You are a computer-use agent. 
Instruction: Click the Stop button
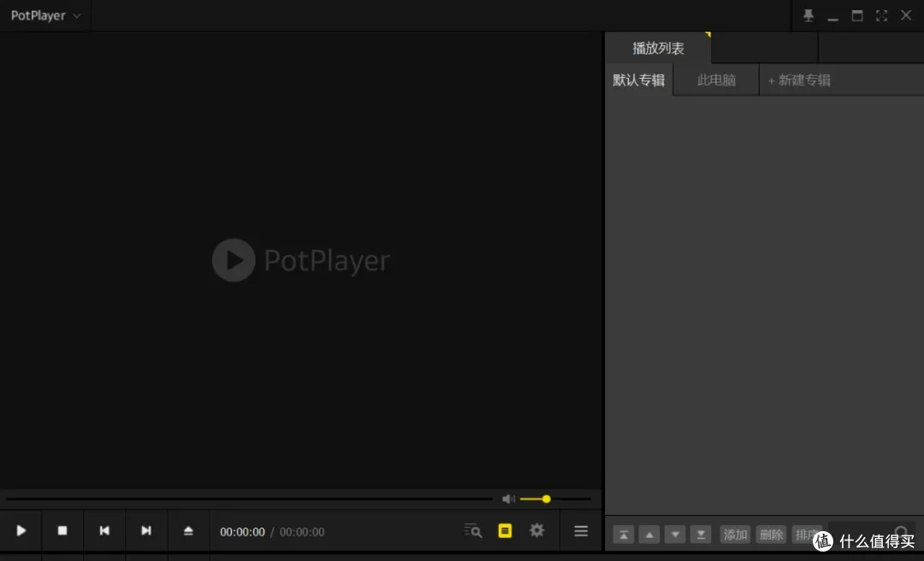(x=62, y=531)
